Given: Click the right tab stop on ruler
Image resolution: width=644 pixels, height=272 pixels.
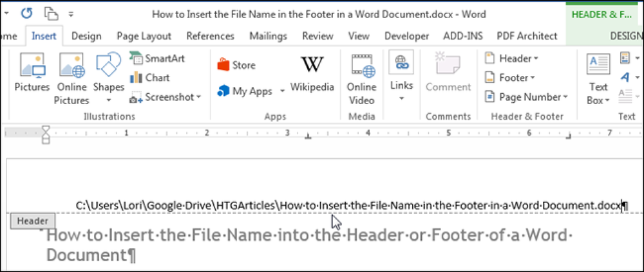Looking at the screenshot, I should pyautogui.click(x=569, y=136).
